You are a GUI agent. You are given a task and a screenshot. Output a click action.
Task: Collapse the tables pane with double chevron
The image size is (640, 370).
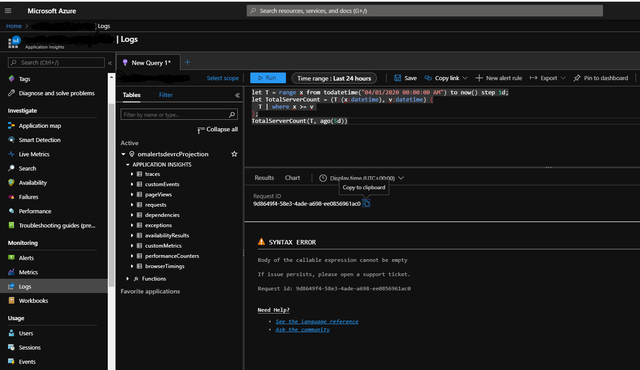(x=237, y=95)
